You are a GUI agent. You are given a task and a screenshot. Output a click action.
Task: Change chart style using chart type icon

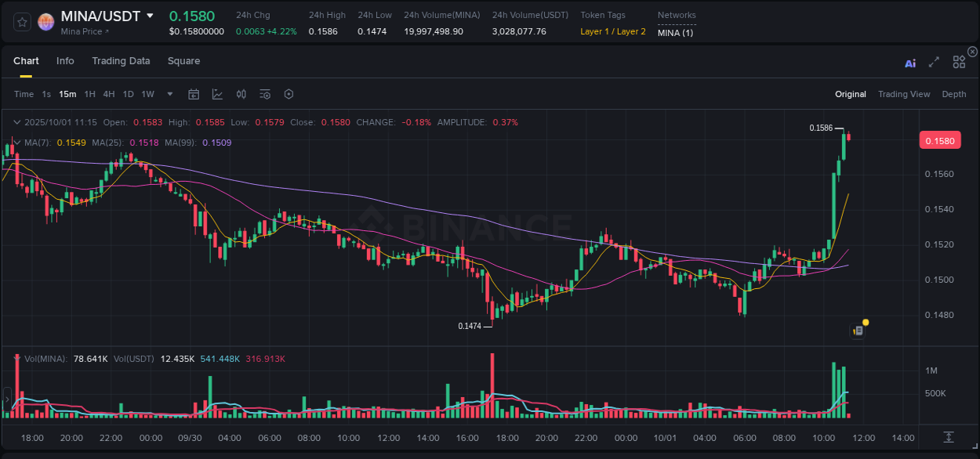[217, 94]
